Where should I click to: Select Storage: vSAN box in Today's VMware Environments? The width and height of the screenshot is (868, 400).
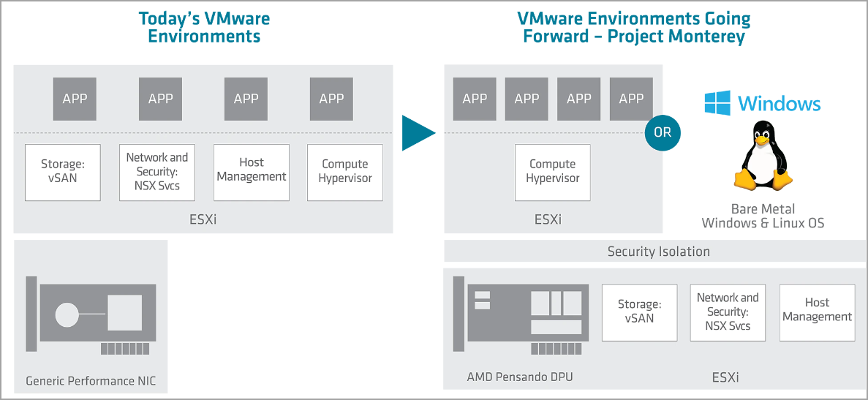pos(63,172)
